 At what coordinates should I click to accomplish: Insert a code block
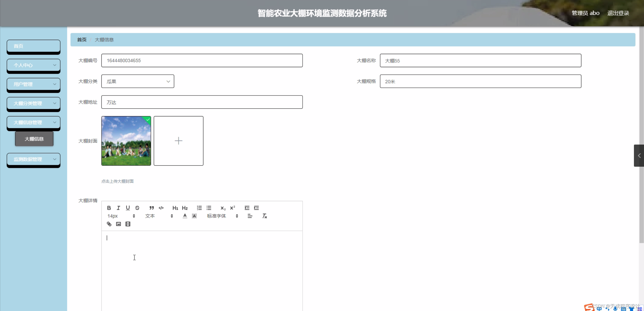tap(161, 208)
